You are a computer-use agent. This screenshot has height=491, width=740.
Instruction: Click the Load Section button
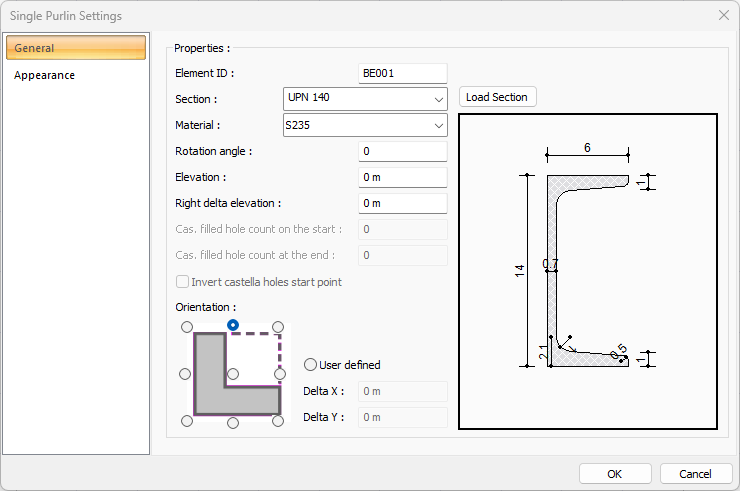click(x=498, y=97)
